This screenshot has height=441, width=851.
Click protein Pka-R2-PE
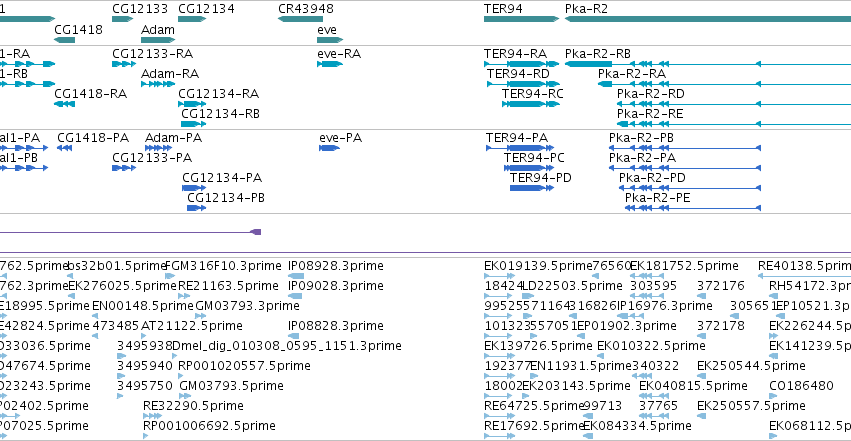pos(693,208)
